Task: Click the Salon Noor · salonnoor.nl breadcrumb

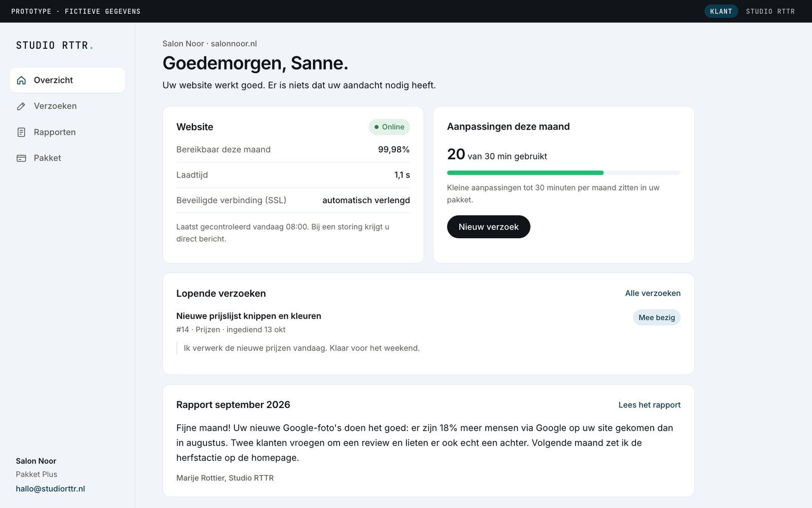Action: pos(210,44)
